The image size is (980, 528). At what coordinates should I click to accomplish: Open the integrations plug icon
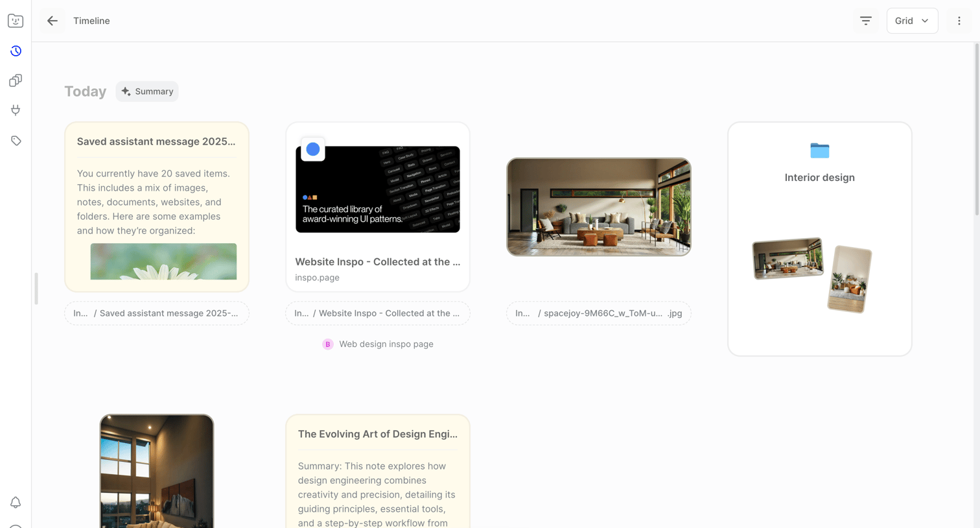coord(16,110)
